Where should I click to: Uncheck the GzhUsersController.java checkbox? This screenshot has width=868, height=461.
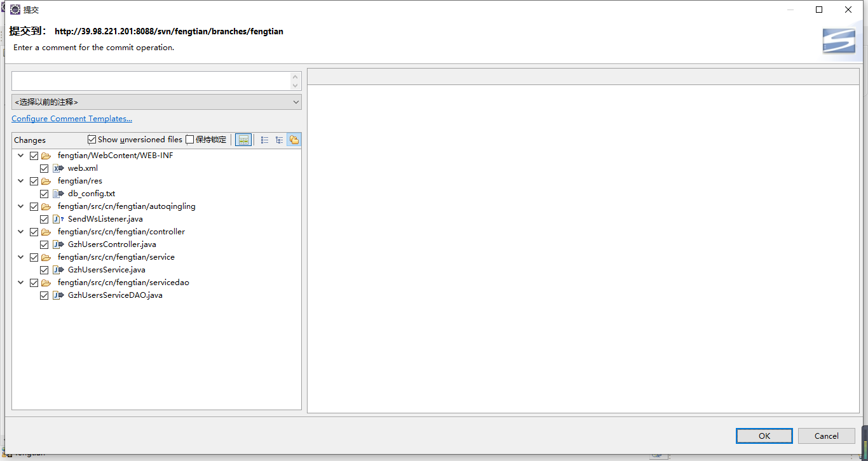coord(44,244)
